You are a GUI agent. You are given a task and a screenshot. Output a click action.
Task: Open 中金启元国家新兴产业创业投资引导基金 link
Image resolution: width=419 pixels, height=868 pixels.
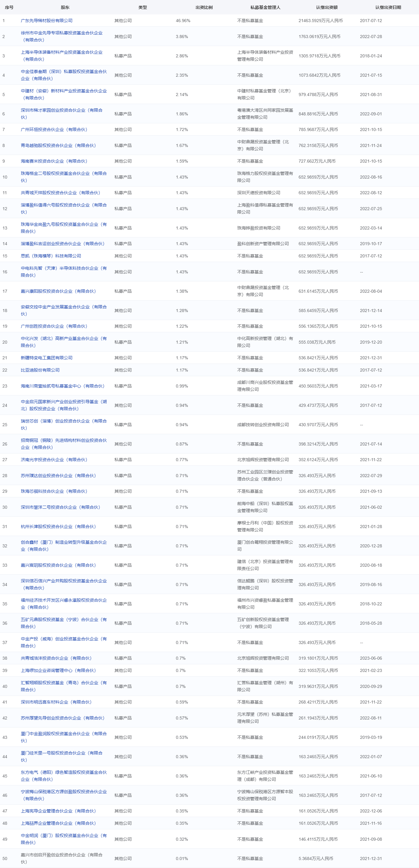64,405
